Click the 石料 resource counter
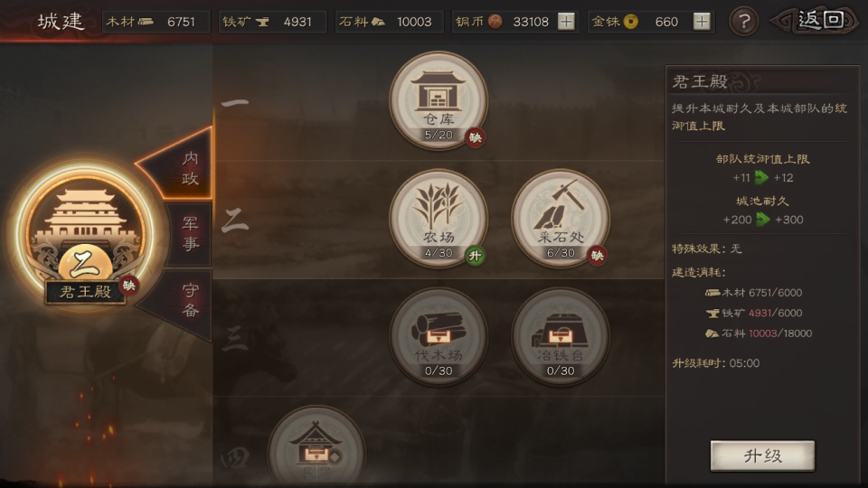The image size is (868, 488). tap(389, 22)
